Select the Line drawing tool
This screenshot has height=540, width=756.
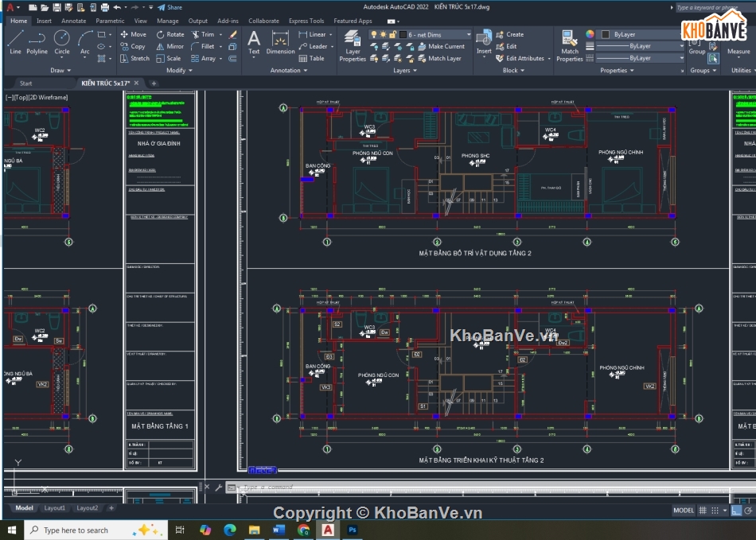click(15, 41)
